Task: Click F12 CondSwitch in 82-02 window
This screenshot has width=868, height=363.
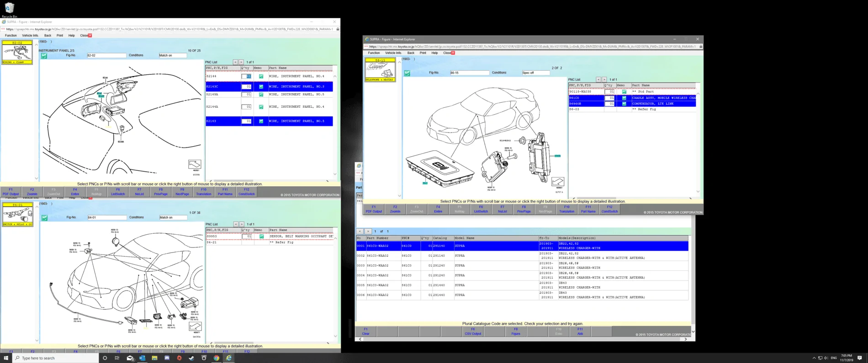Action: 247,192
